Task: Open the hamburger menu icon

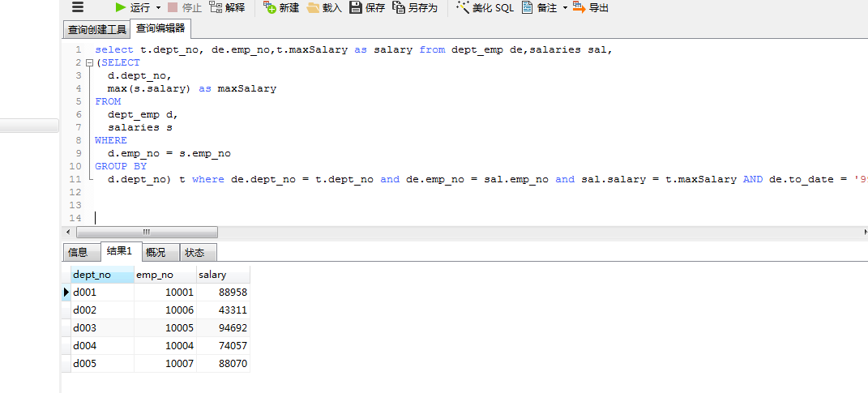Action: (78, 8)
